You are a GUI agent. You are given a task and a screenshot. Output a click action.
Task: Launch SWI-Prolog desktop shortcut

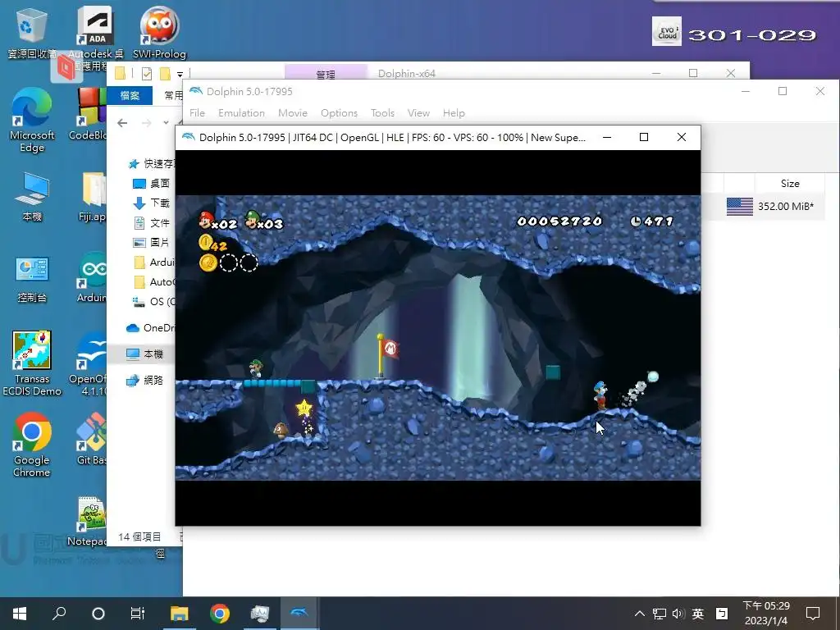[x=160, y=33]
